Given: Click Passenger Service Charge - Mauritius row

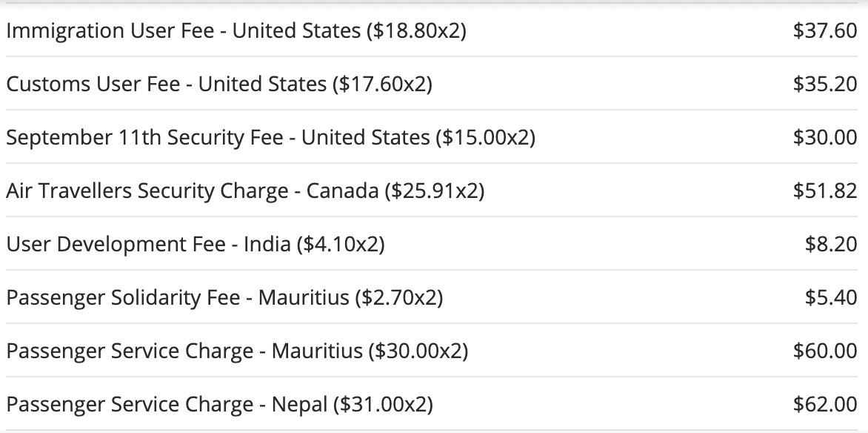Looking at the screenshot, I should click(x=237, y=351).
